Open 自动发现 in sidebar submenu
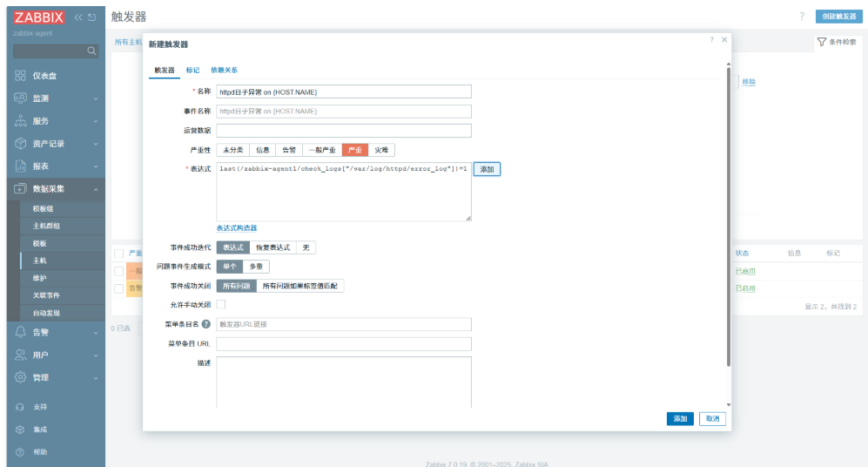Image resolution: width=868 pixels, height=467 pixels. tap(46, 313)
